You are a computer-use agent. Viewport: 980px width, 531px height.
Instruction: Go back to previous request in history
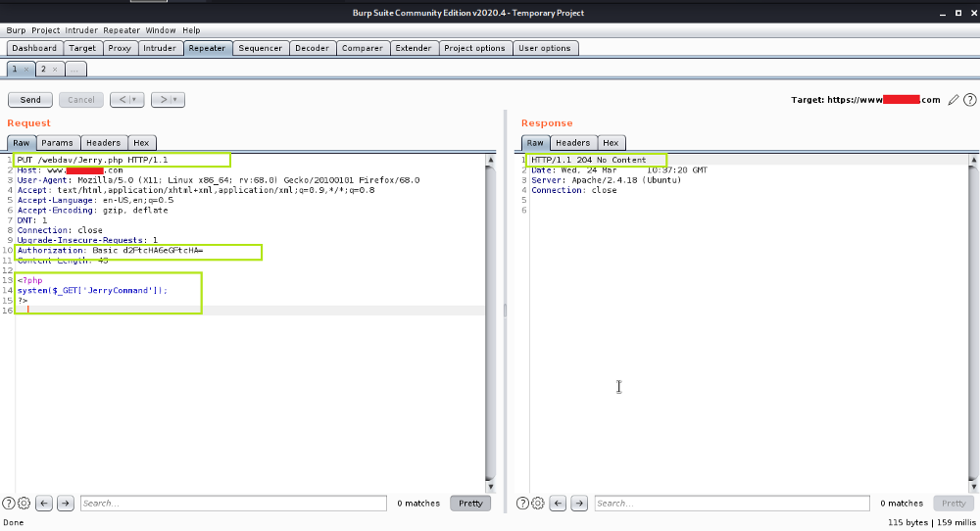coord(122,100)
